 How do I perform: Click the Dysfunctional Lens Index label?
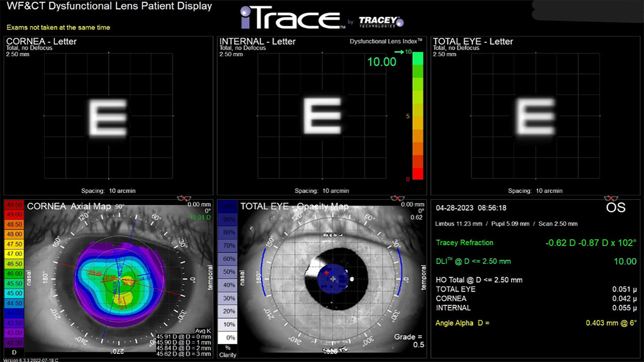[386, 41]
